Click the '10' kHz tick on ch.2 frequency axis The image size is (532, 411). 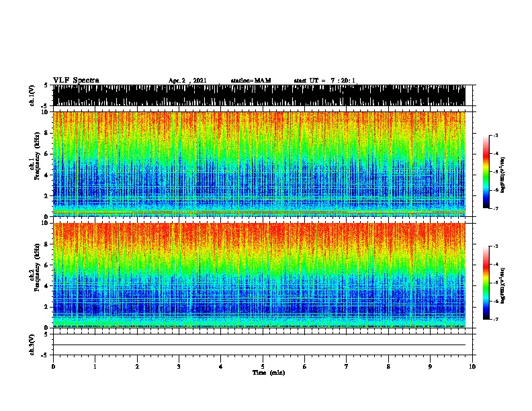(x=45, y=223)
